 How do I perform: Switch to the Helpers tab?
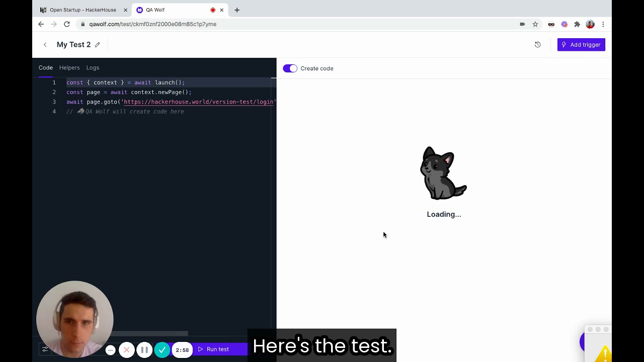69,67
